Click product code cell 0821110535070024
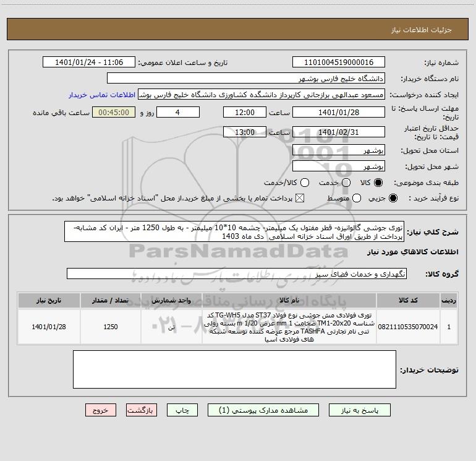The image size is (476, 461). pyautogui.click(x=408, y=327)
